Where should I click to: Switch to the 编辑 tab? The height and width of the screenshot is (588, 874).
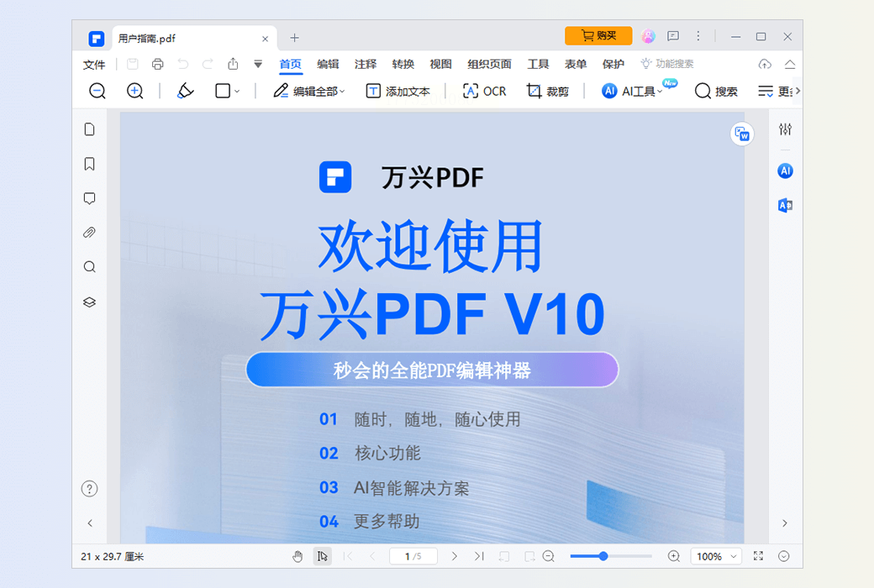328,64
